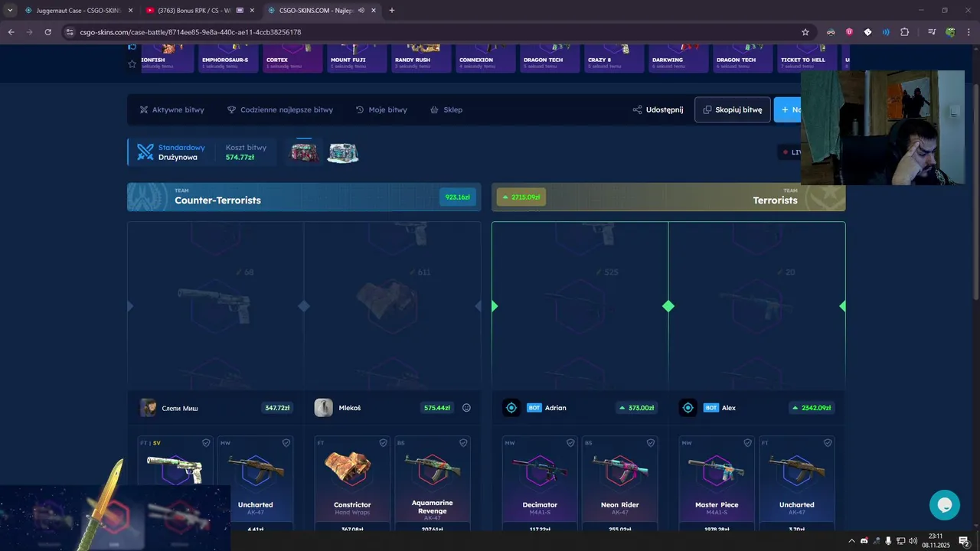
Task: Click Слепи Миш player avatar
Action: pyautogui.click(x=148, y=408)
